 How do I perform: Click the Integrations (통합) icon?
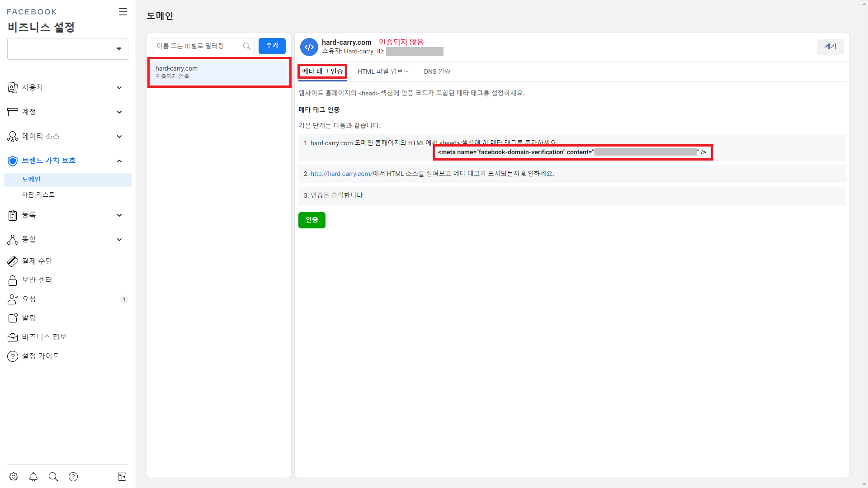(13, 239)
